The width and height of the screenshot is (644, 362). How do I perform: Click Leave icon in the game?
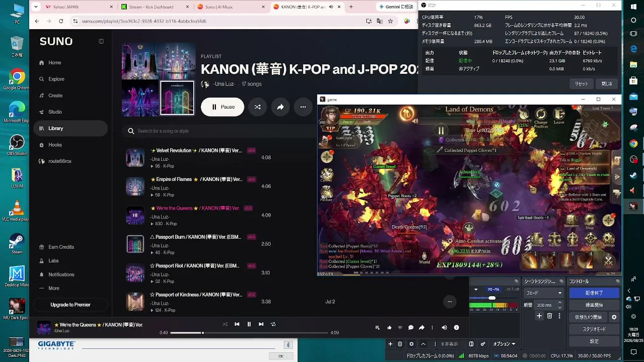pos(559,117)
